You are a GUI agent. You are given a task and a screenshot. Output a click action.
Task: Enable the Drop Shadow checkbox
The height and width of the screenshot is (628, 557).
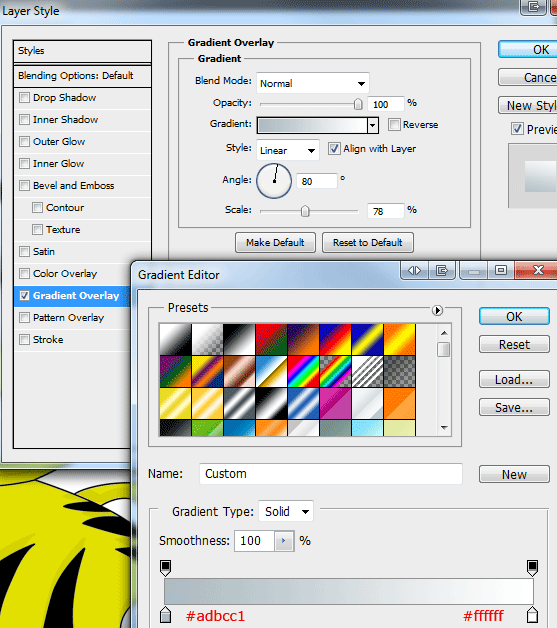tap(24, 98)
